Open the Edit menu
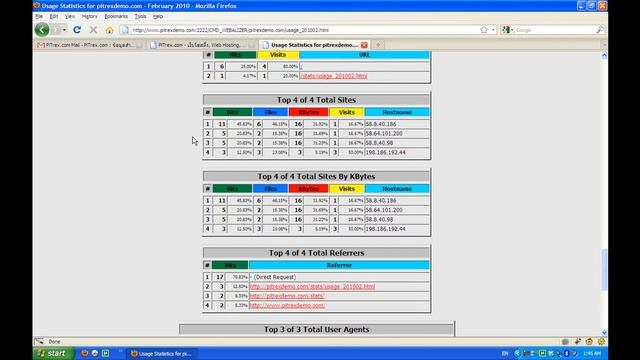Image resolution: width=640 pixels, height=360 pixels. tap(54, 16)
